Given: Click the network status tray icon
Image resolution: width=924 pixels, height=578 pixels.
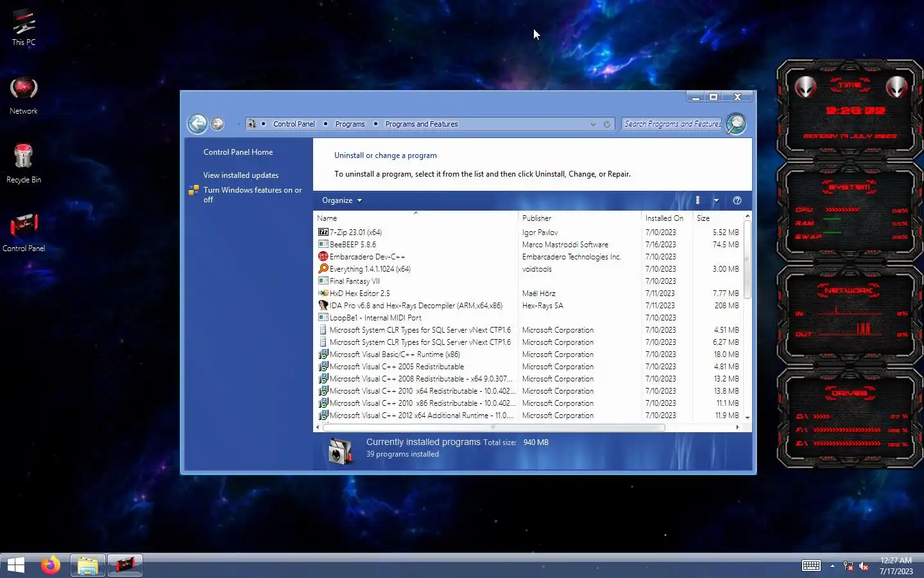Looking at the screenshot, I should pos(848,566).
